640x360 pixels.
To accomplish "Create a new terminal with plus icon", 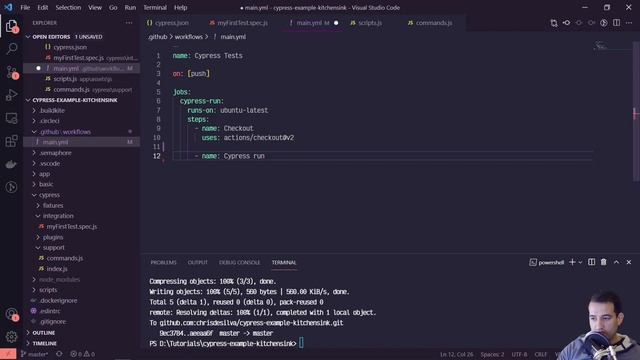I will [x=572, y=262].
